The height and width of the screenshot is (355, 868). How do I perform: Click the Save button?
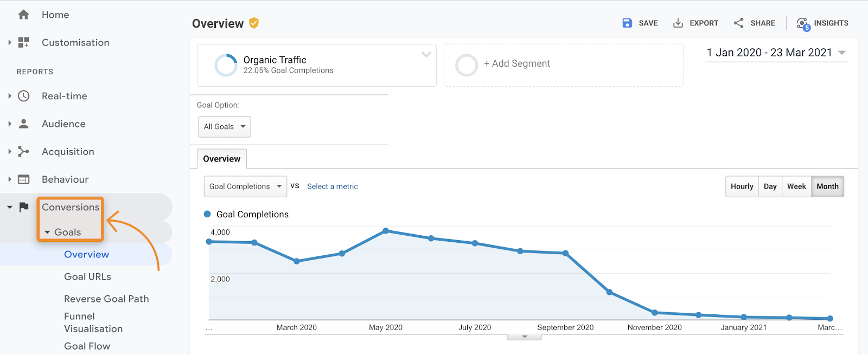tap(640, 23)
